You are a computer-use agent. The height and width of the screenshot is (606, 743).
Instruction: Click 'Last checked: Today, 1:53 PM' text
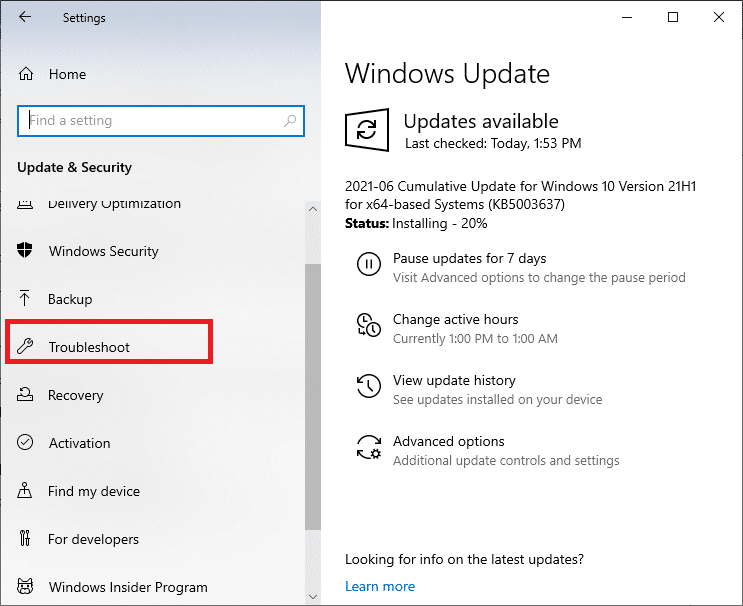coord(493,143)
